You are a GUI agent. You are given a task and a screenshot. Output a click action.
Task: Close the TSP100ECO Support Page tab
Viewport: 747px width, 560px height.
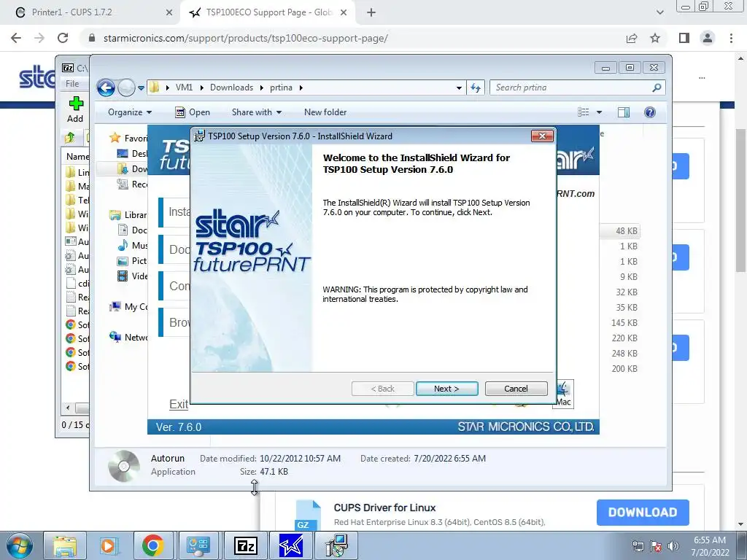pos(344,13)
